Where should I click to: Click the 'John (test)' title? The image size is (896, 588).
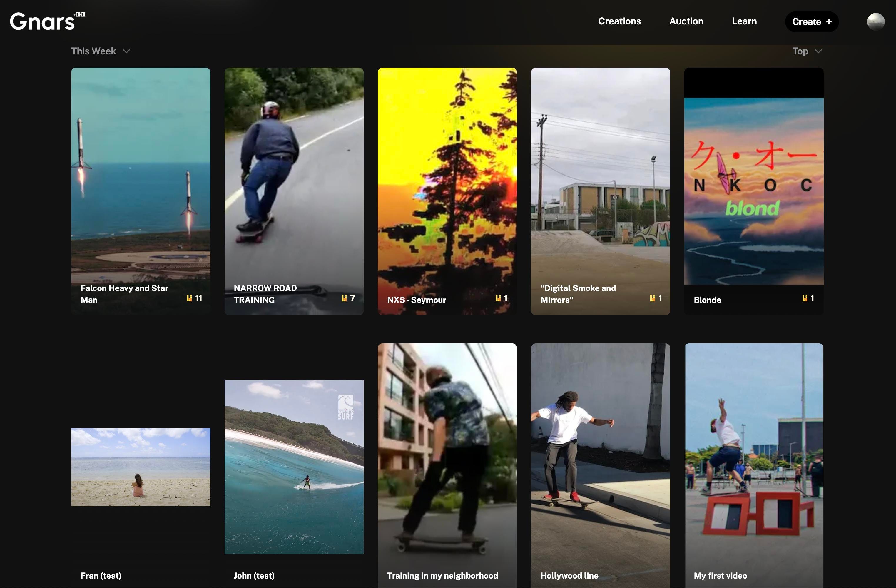point(254,576)
